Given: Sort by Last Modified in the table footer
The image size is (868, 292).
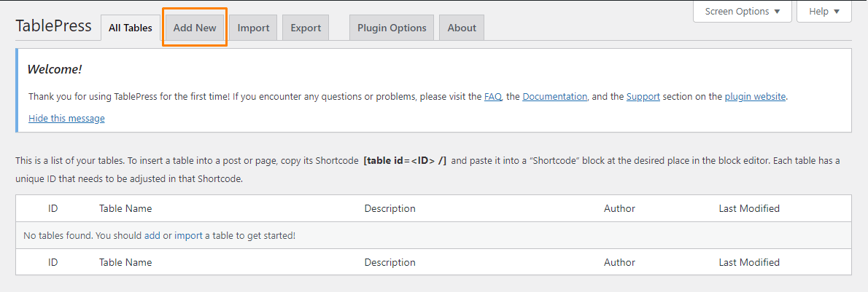Looking at the screenshot, I should tap(749, 262).
